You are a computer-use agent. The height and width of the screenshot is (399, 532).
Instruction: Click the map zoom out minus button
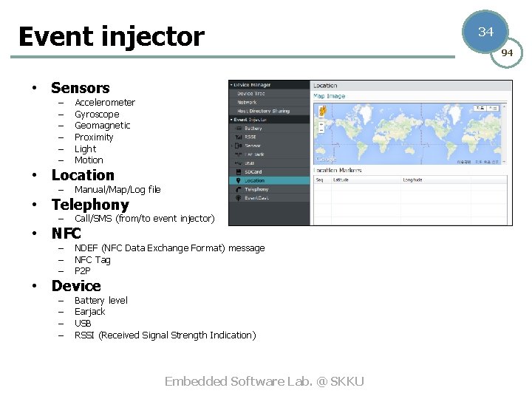pyautogui.click(x=321, y=130)
